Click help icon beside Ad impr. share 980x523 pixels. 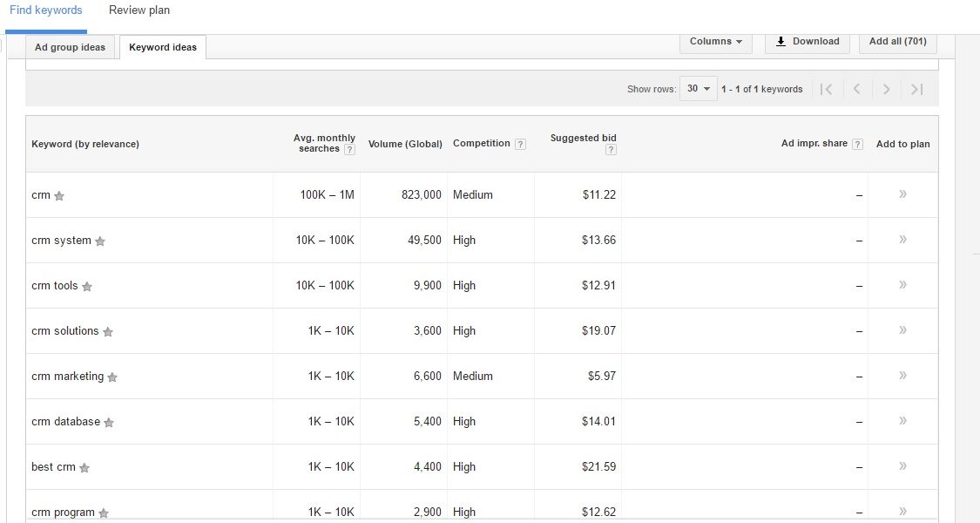tap(858, 145)
